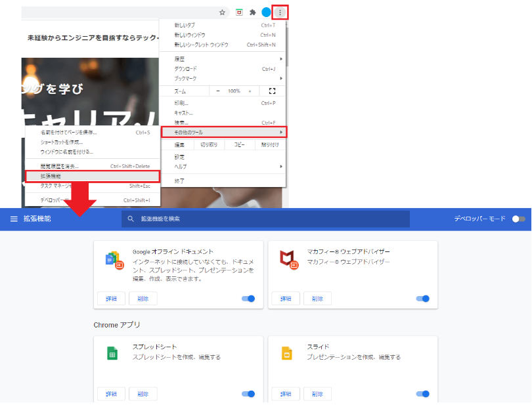Toggle the Spreadsheet app switch
The height and width of the screenshot is (407, 532).
tap(248, 394)
